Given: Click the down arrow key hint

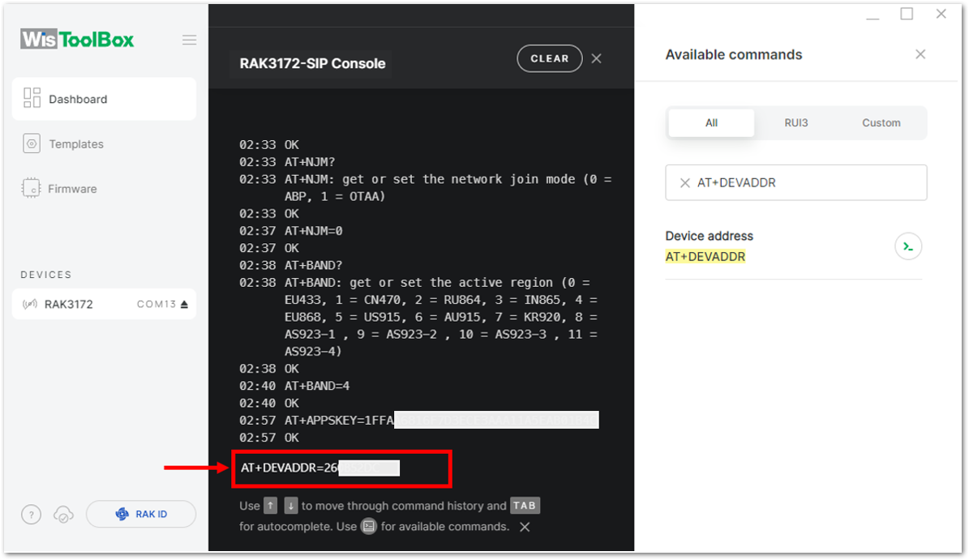Looking at the screenshot, I should coord(291,506).
